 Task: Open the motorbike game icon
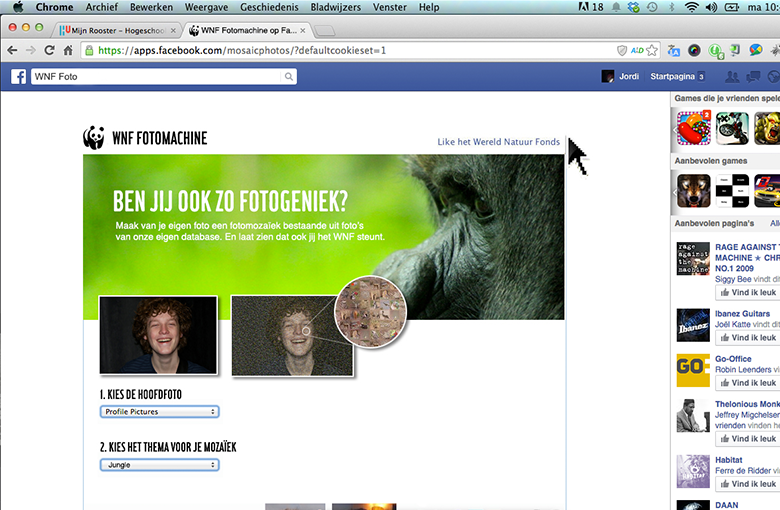point(732,128)
